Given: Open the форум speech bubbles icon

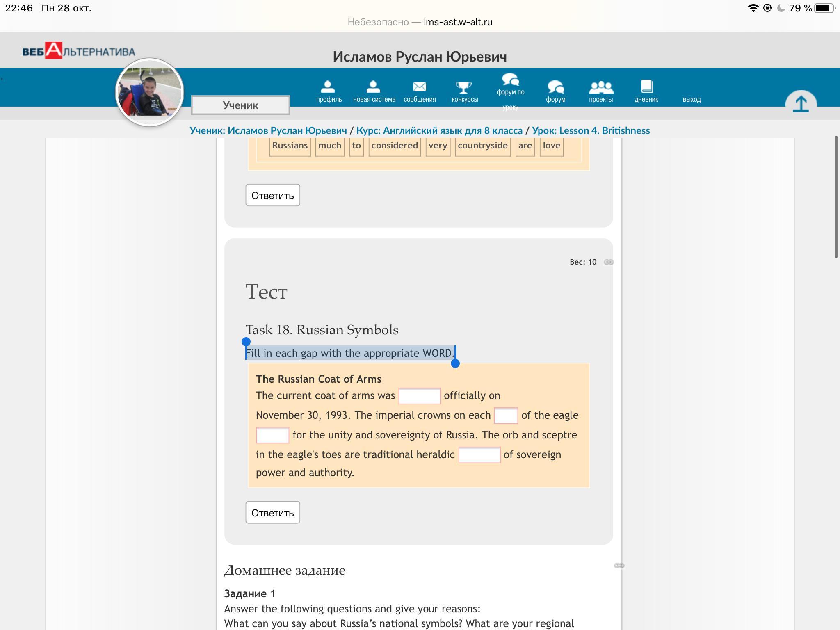Looking at the screenshot, I should (556, 91).
